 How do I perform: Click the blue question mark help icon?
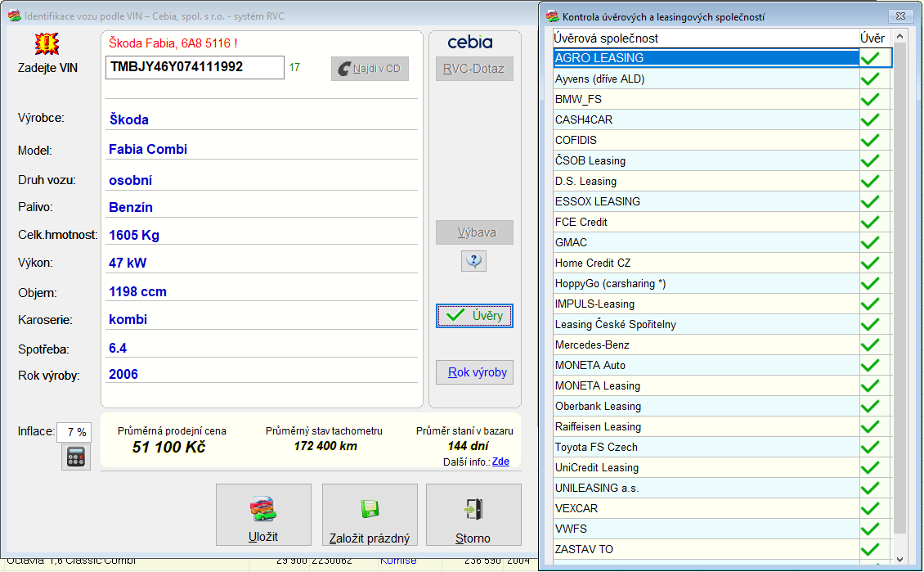(474, 261)
